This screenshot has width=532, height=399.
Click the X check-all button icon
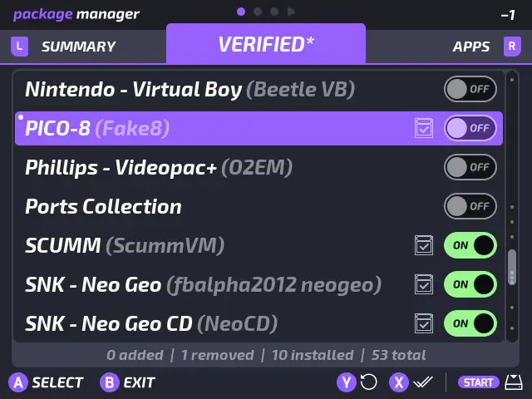pyautogui.click(x=400, y=382)
